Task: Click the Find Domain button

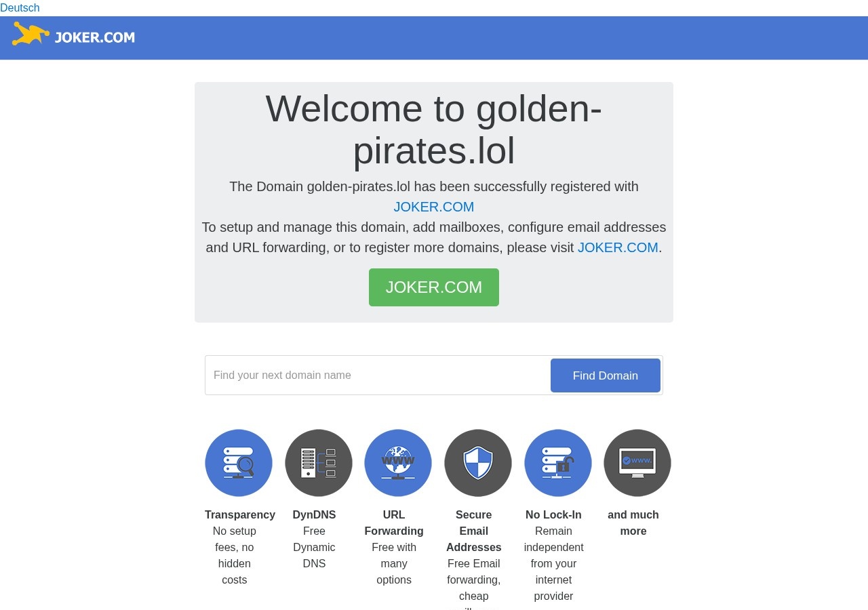Action: 606,375
